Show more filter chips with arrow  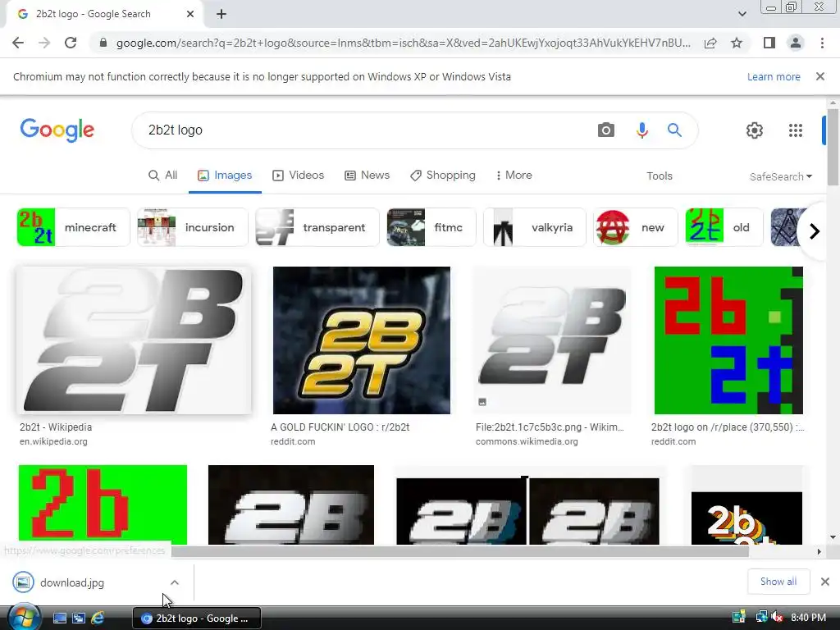[x=815, y=231]
